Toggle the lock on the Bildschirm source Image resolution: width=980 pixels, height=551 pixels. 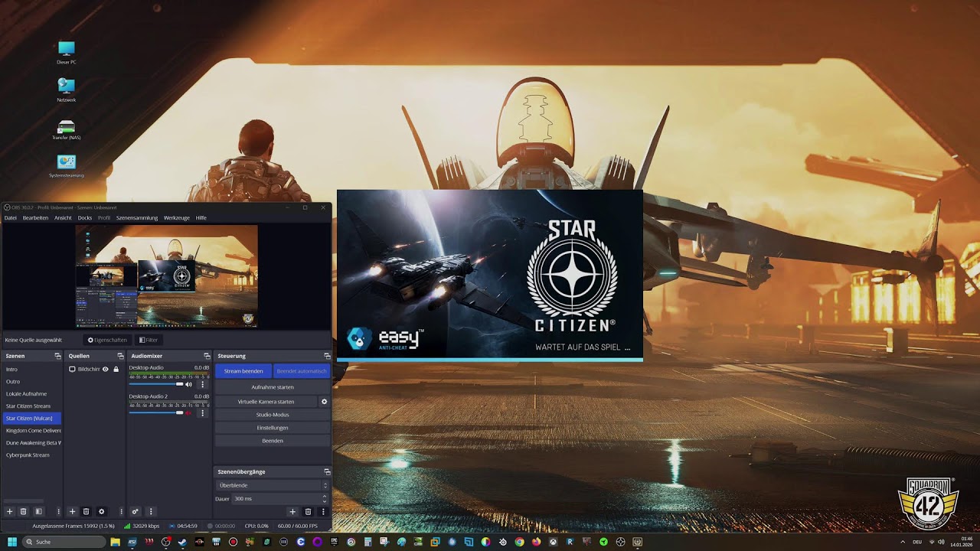click(116, 369)
